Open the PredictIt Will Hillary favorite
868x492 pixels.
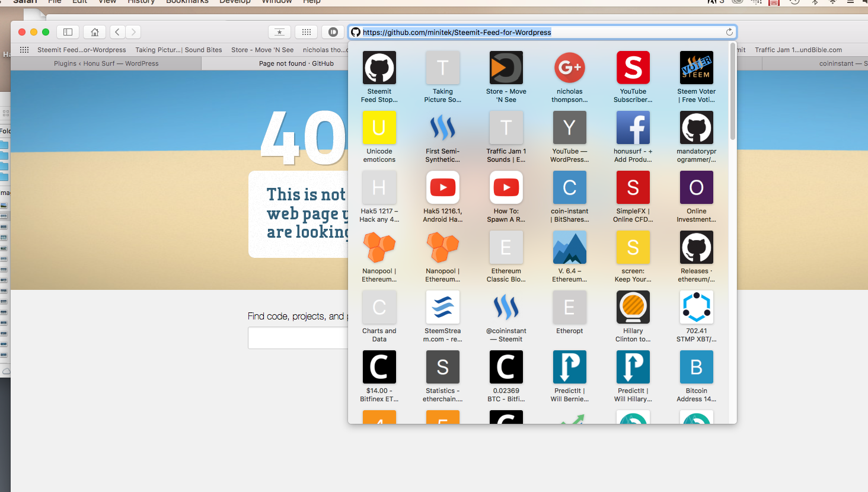pos(633,367)
